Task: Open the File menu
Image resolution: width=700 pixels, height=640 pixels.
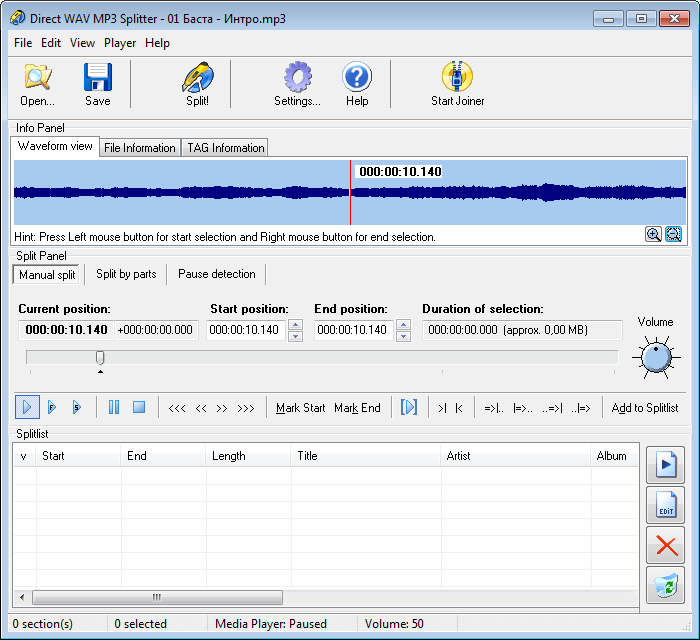Action: (x=23, y=43)
